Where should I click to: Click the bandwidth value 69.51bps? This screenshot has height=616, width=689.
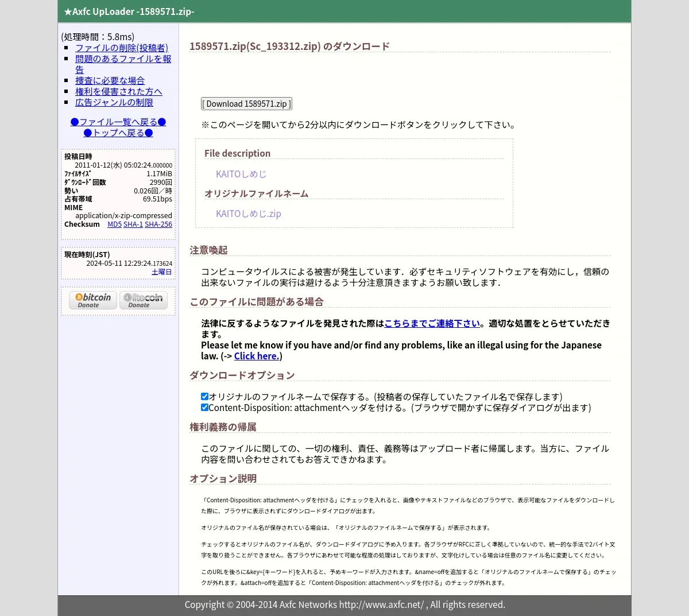[x=157, y=199]
